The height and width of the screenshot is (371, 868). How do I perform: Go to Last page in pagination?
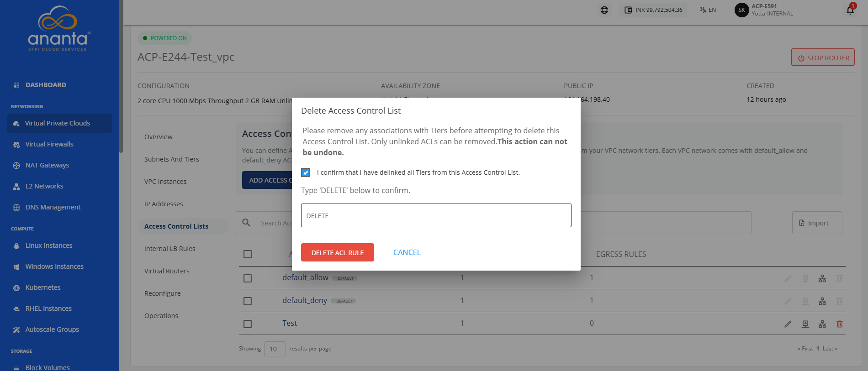830,349
